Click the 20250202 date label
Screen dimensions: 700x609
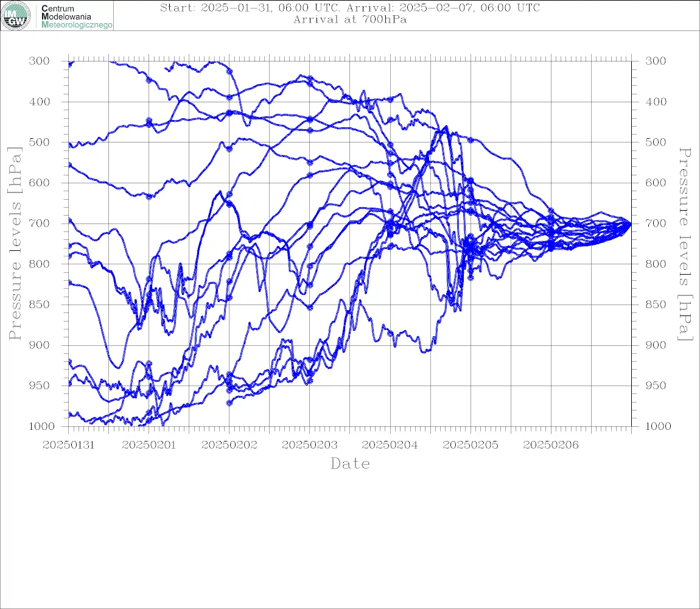pyautogui.click(x=229, y=445)
